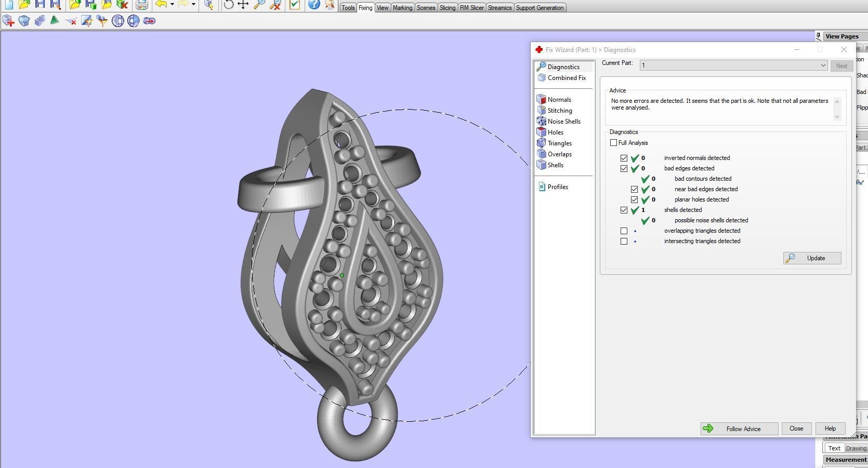
Task: Click the undo arrow
Action: (161, 5)
